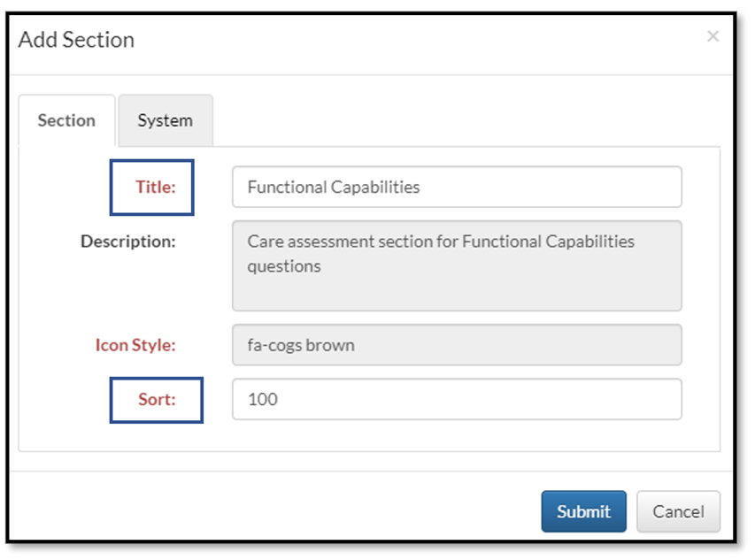
Task: Click the Description label
Action: pyautogui.click(x=128, y=241)
